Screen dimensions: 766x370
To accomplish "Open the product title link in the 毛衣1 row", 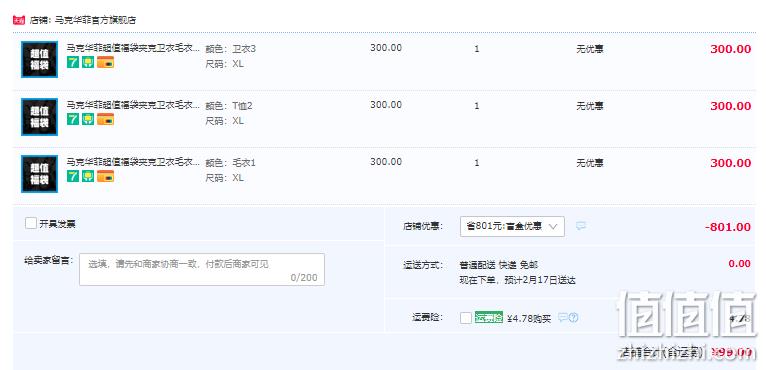I will coord(133,162).
